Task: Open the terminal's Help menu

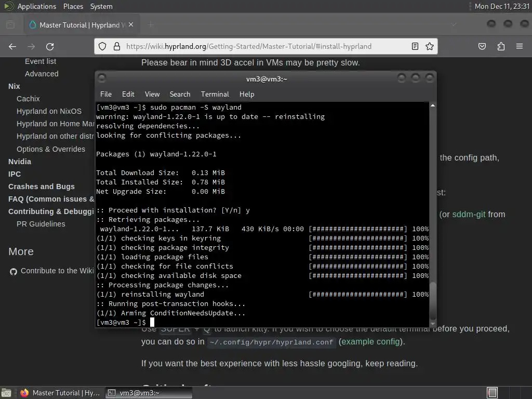Action: [x=247, y=95]
